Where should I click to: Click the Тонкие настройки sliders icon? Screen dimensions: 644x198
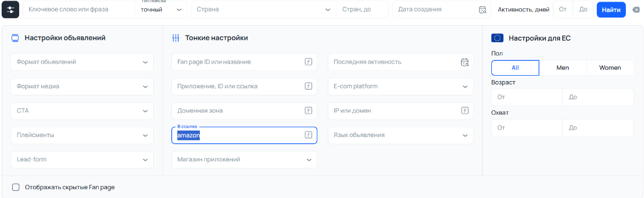pyautogui.click(x=176, y=38)
